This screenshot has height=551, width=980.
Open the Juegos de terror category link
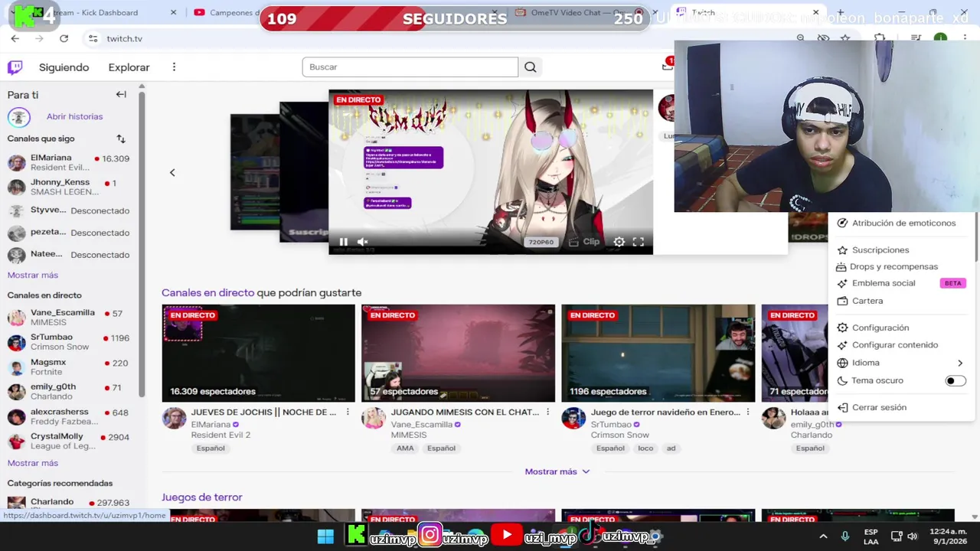pos(202,497)
